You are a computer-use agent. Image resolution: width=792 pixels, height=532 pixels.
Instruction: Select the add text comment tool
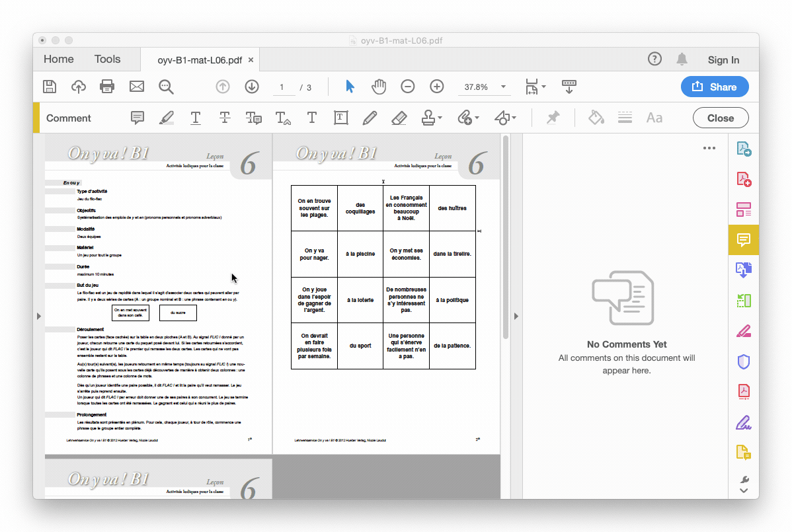pyautogui.click(x=311, y=118)
